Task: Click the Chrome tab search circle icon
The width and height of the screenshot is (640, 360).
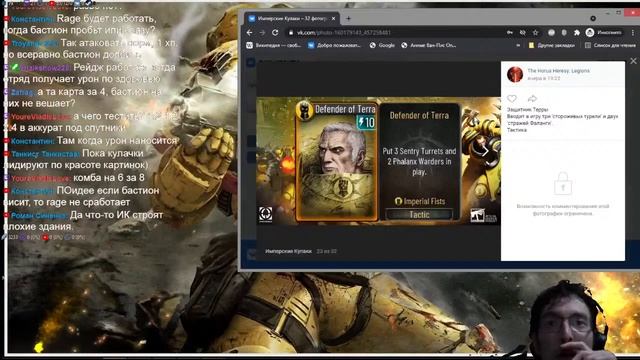Action: pyautogui.click(x=593, y=18)
